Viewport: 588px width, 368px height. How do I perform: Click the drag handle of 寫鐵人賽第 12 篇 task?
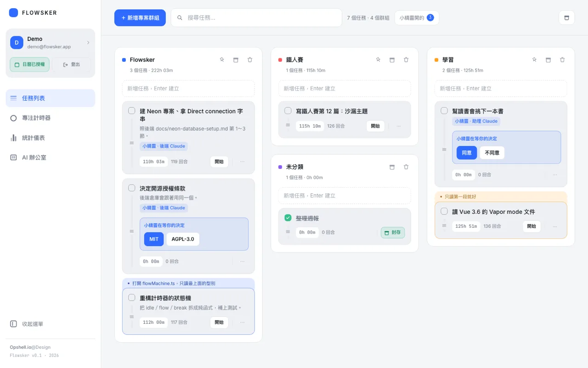[x=288, y=125]
